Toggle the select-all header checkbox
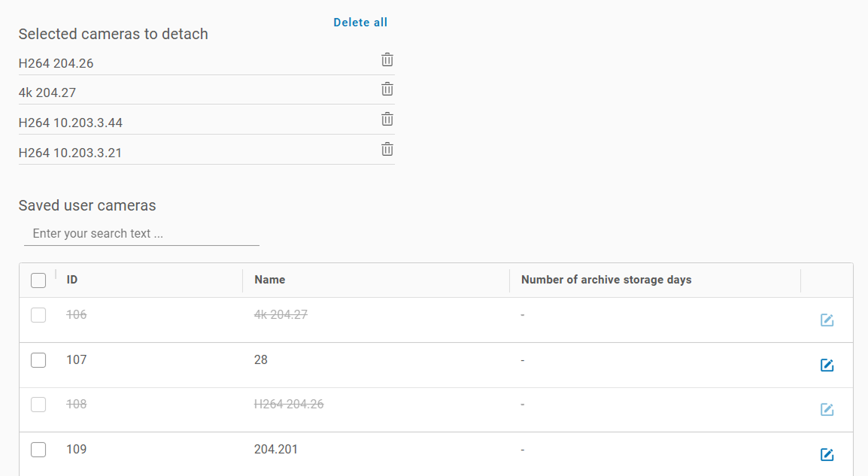This screenshot has height=476, width=868. [x=38, y=280]
